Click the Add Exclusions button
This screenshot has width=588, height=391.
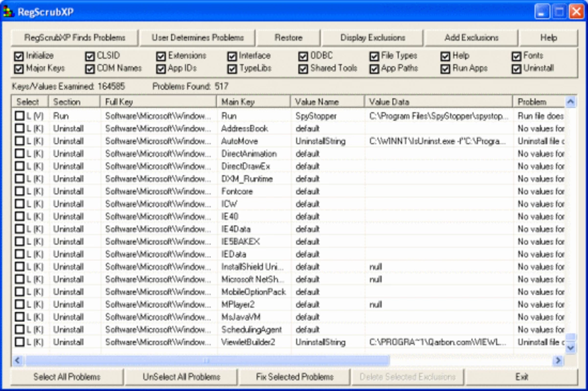(x=472, y=38)
